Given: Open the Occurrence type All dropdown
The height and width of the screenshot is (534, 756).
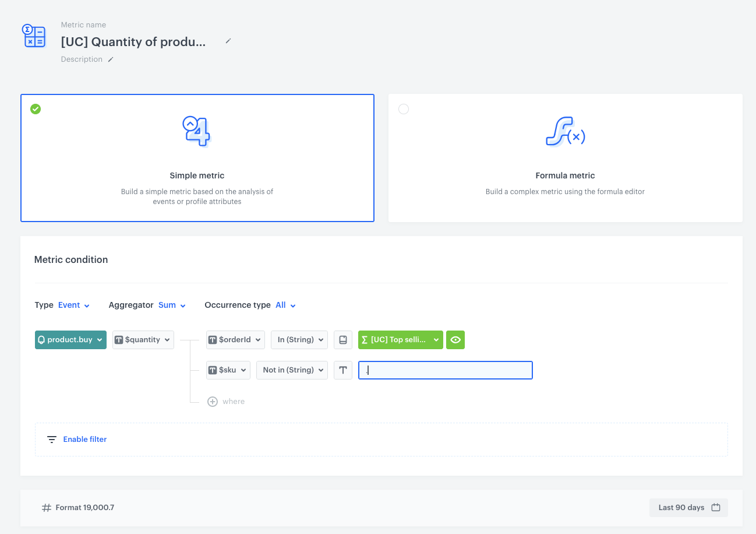Looking at the screenshot, I should point(285,305).
